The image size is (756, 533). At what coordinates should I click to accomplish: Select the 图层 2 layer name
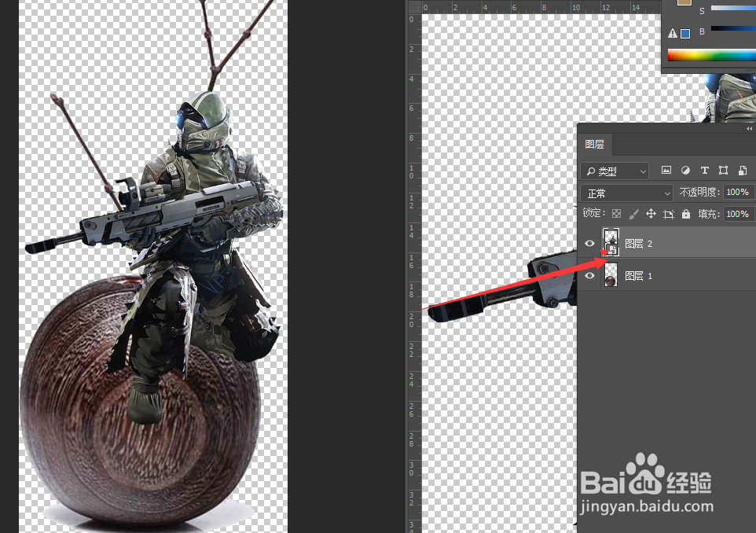coord(638,244)
